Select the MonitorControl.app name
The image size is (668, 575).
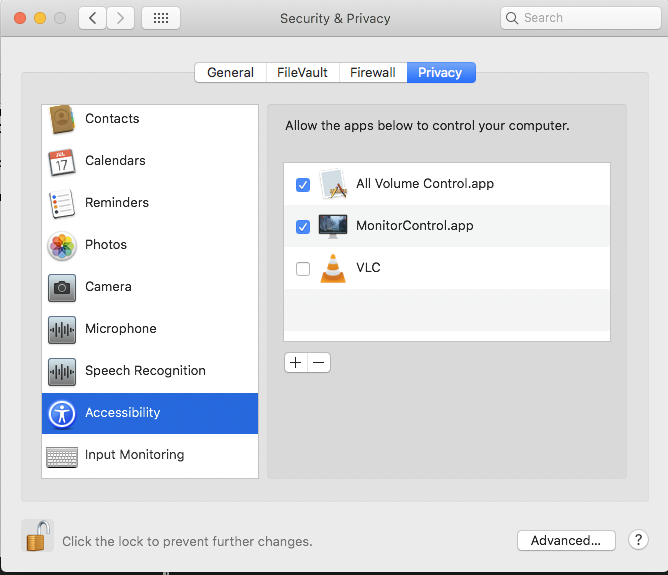[415, 225]
